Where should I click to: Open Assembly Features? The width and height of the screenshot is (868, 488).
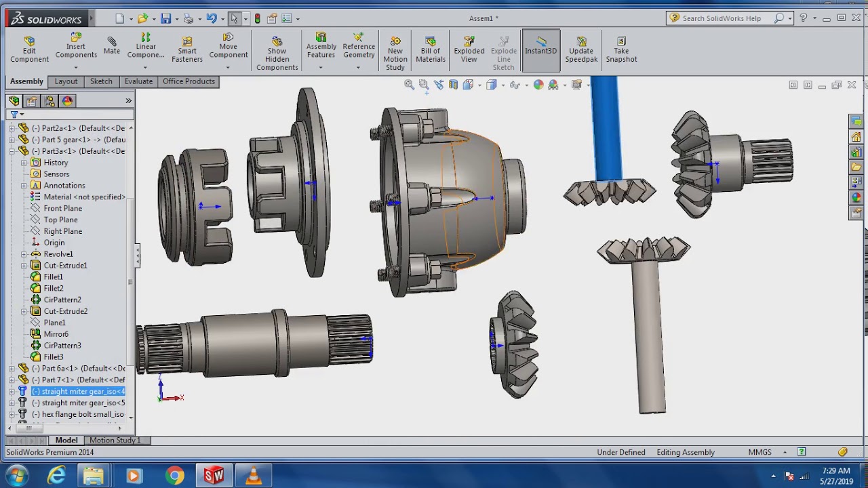[321, 46]
